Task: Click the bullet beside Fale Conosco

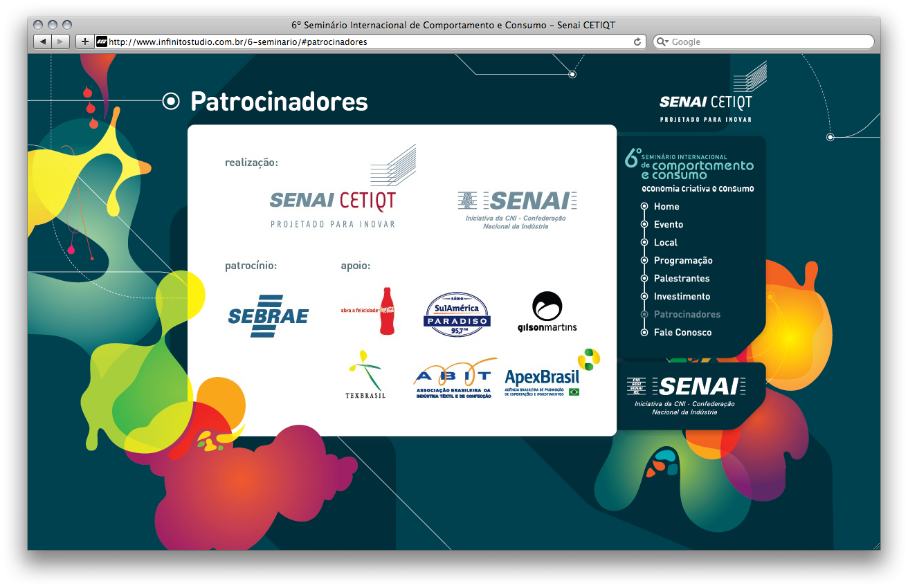Action: tap(644, 332)
